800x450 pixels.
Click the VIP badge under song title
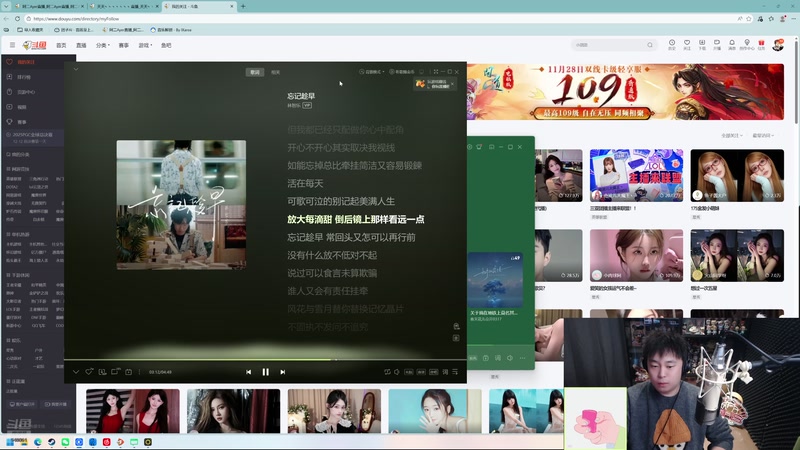(x=307, y=105)
